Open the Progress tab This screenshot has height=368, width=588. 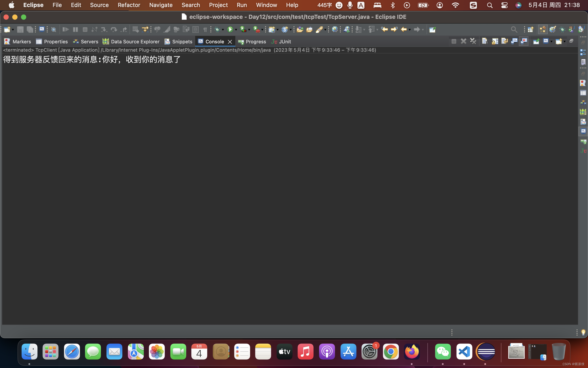(252, 42)
